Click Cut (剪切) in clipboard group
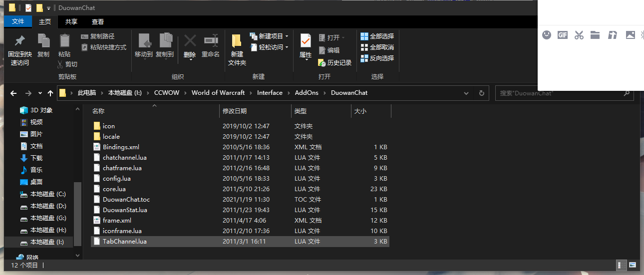644x275 pixels. pyautogui.click(x=67, y=64)
